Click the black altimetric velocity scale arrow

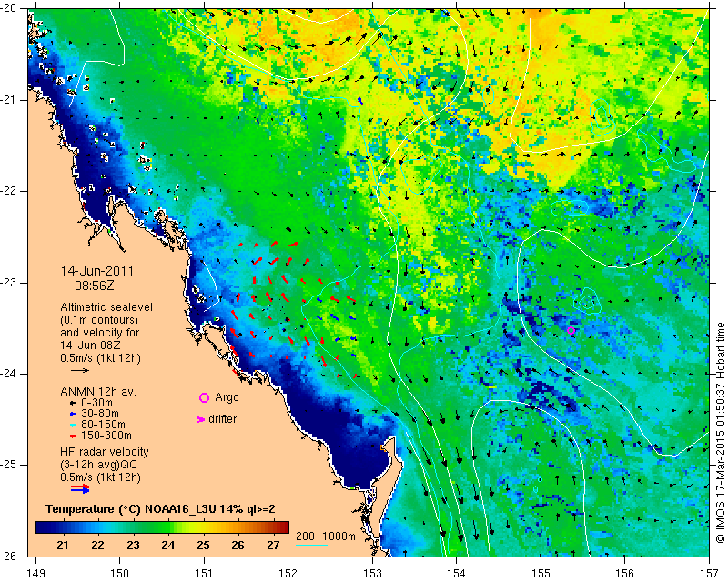click(80, 370)
